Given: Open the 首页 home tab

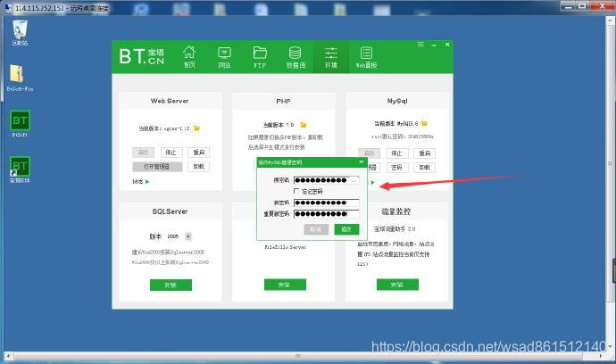Looking at the screenshot, I should [189, 57].
